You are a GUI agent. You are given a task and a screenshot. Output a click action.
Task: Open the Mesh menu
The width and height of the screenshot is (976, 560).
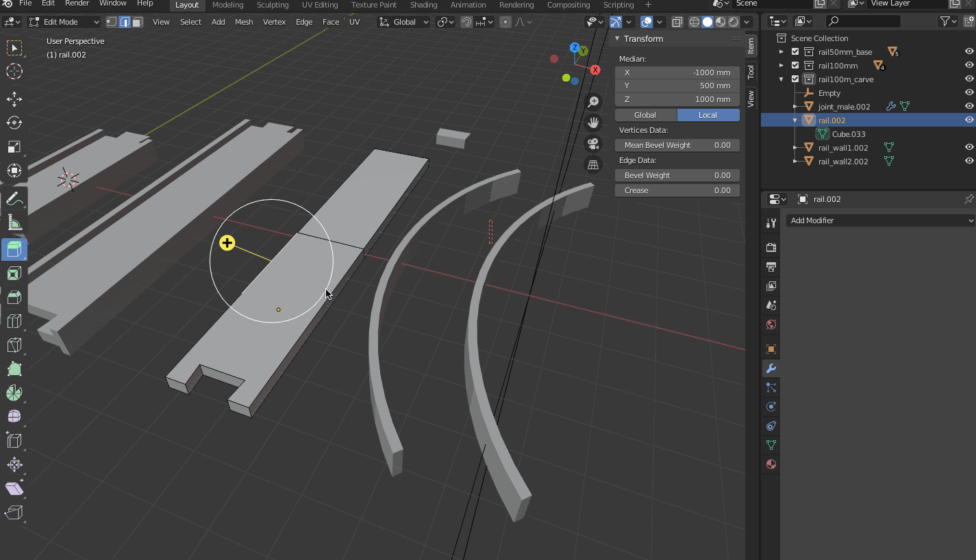point(244,22)
